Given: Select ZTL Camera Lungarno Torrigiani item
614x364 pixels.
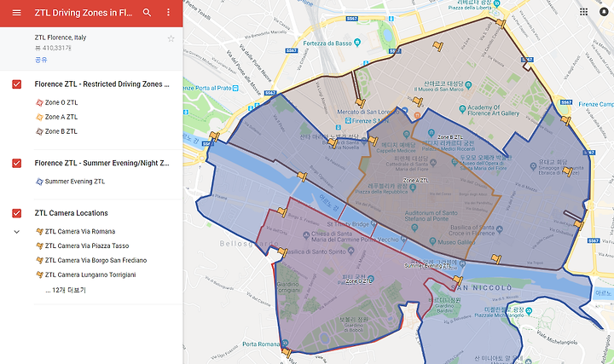Looking at the screenshot, I should click(90, 274).
